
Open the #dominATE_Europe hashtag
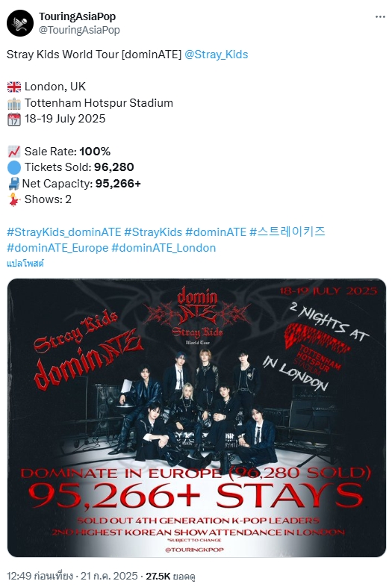pos(57,248)
